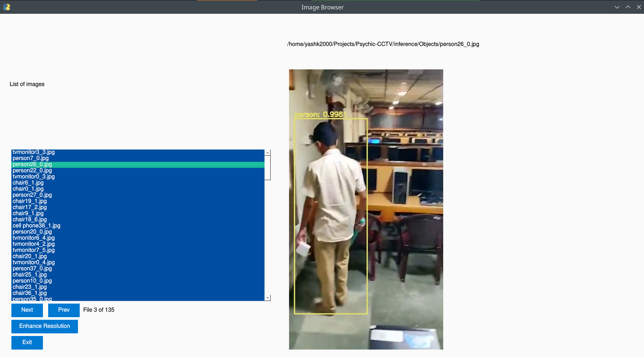Click the Exit button
644x357 pixels.
click(27, 342)
